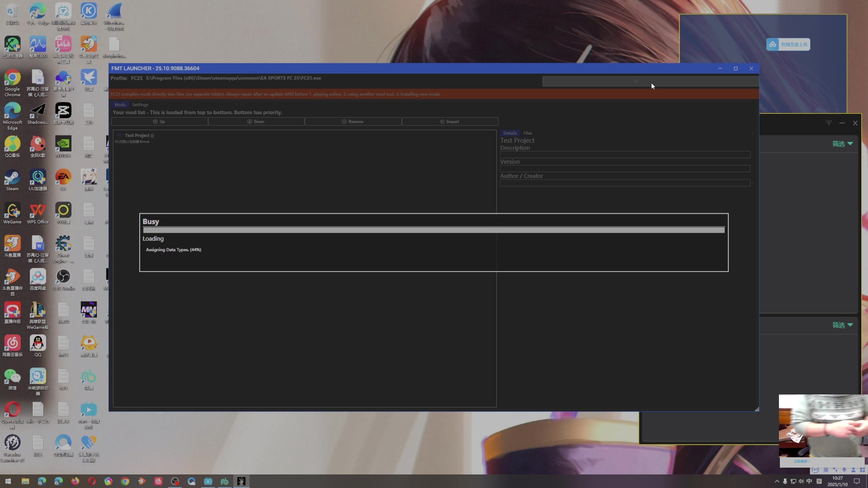
Task: Open the Wireshark desktop shortcut
Action: tap(114, 17)
